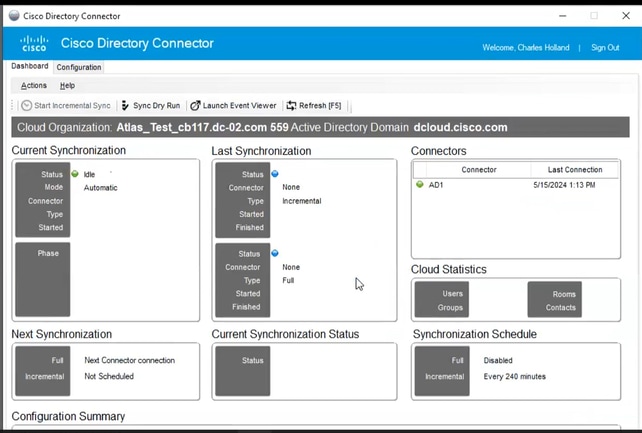This screenshot has width=642, height=433.
Task: Click the Current Synchronization Status heading
Action: click(285, 334)
